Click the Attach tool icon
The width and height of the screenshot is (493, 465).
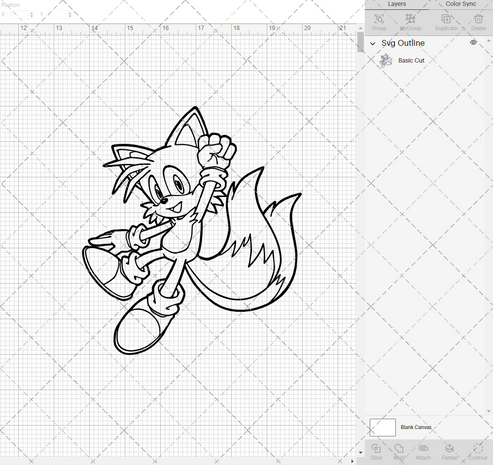coord(423,448)
